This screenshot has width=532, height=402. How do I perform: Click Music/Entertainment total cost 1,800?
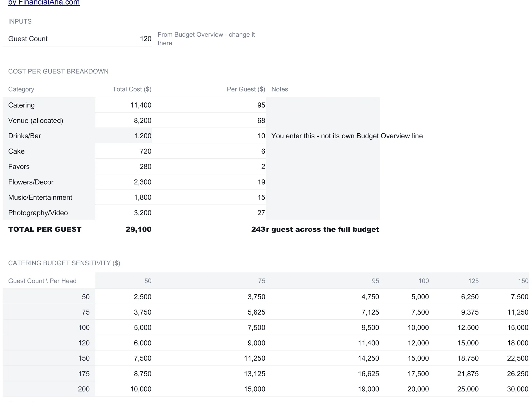point(143,197)
